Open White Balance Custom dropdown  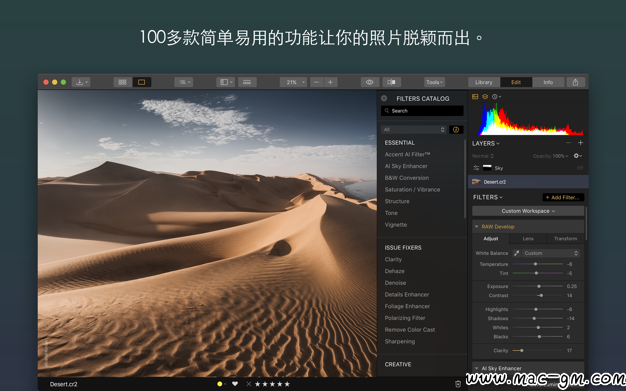click(551, 253)
